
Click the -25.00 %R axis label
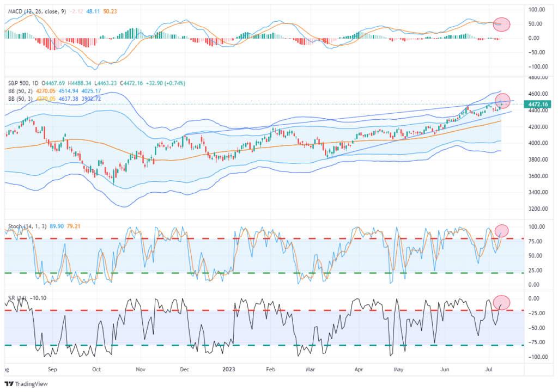536,314
